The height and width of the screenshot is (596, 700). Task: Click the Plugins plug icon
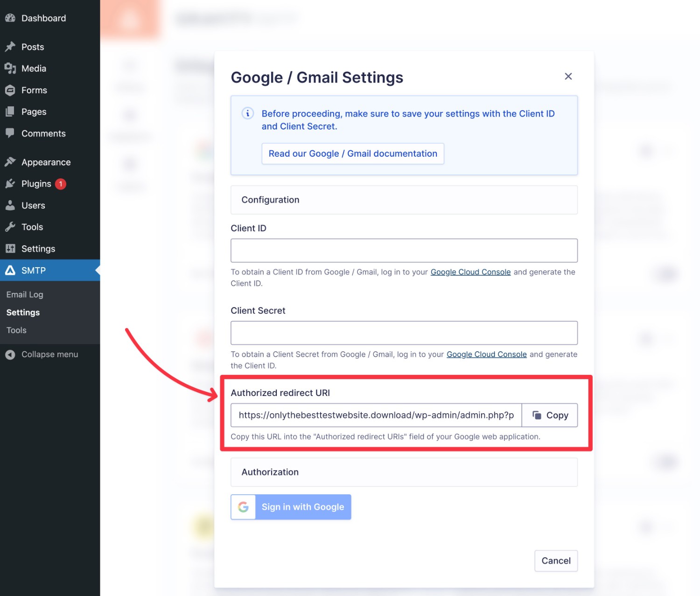10,184
